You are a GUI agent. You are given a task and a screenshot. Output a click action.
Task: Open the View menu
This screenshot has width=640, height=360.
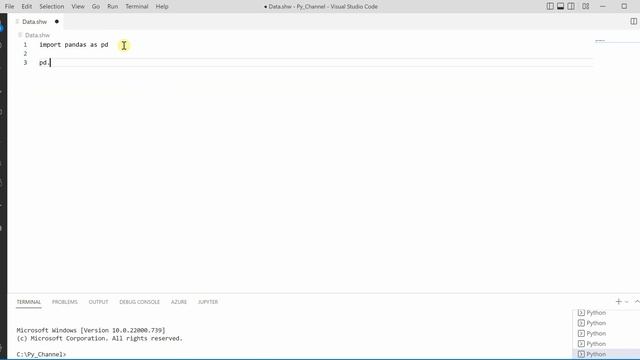pyautogui.click(x=78, y=7)
